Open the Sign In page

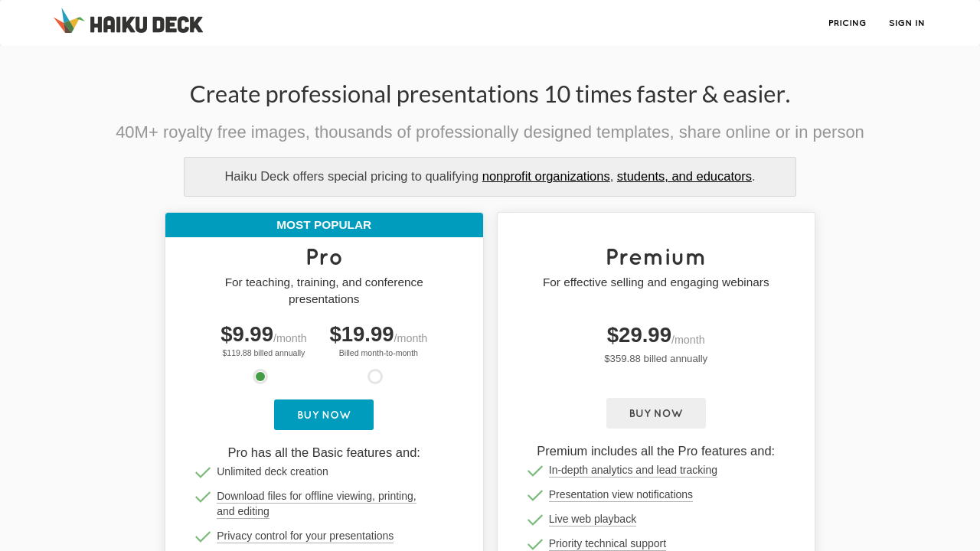906,23
